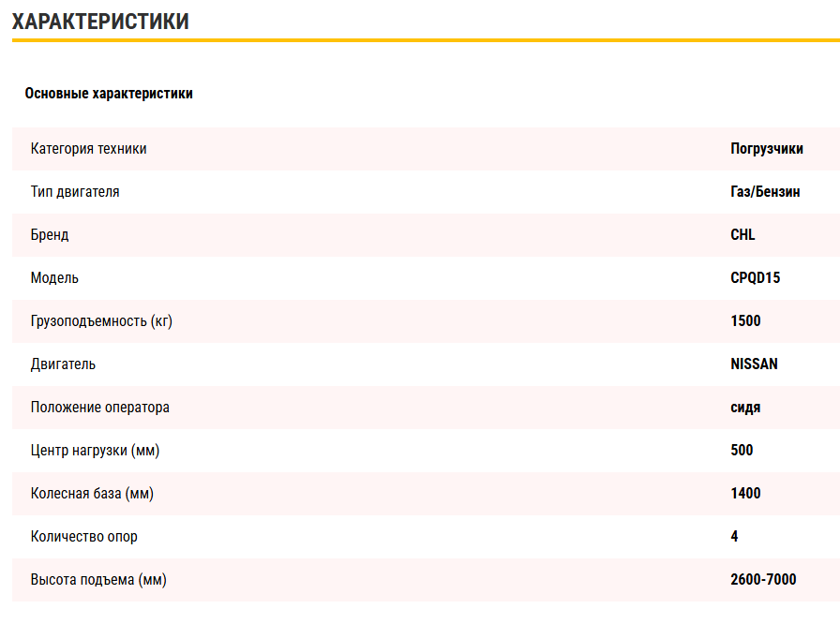Click the Погрузчики category value

pos(766,149)
